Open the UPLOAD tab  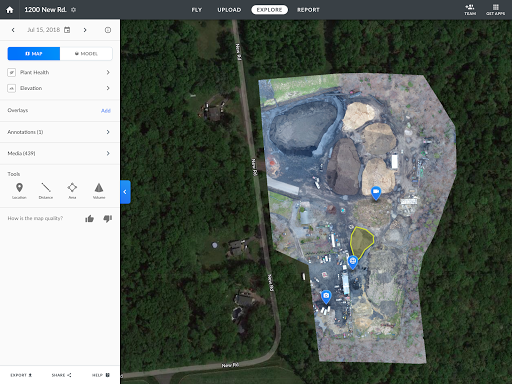[229, 10]
